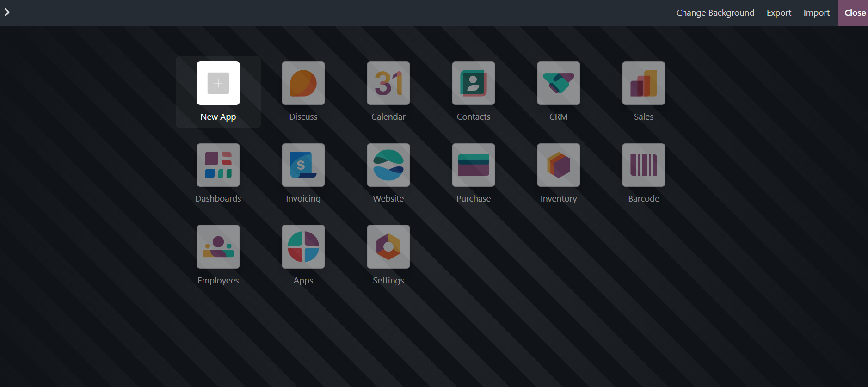The width and height of the screenshot is (868, 387).
Task: Create a New App
Action: pyautogui.click(x=218, y=84)
